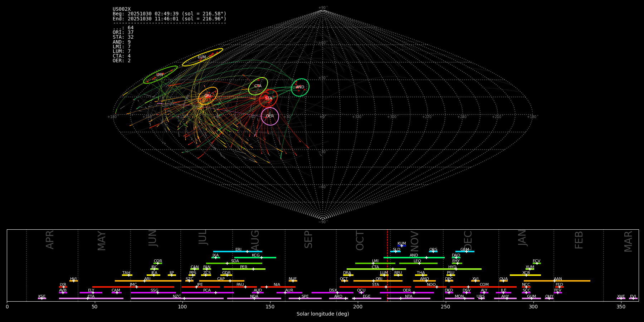
Task: Select the 'STA: 32' count row
Action: pos(123,37)
